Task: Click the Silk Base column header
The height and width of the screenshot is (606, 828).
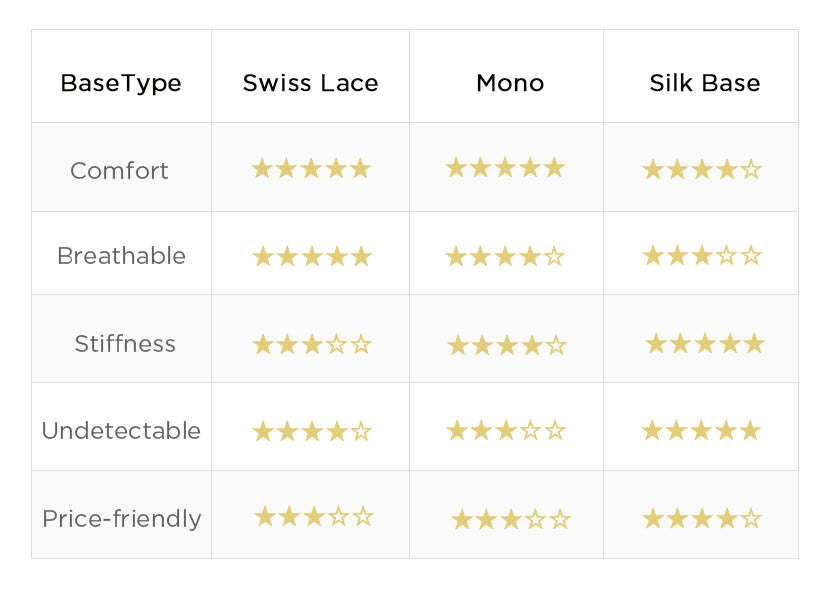Action: pos(704,83)
